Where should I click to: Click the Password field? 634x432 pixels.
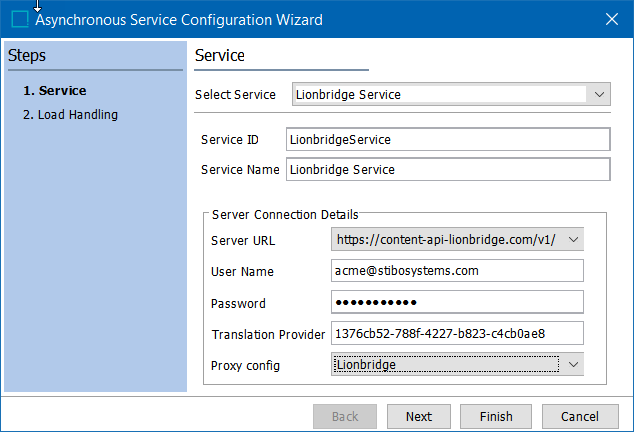click(x=457, y=302)
